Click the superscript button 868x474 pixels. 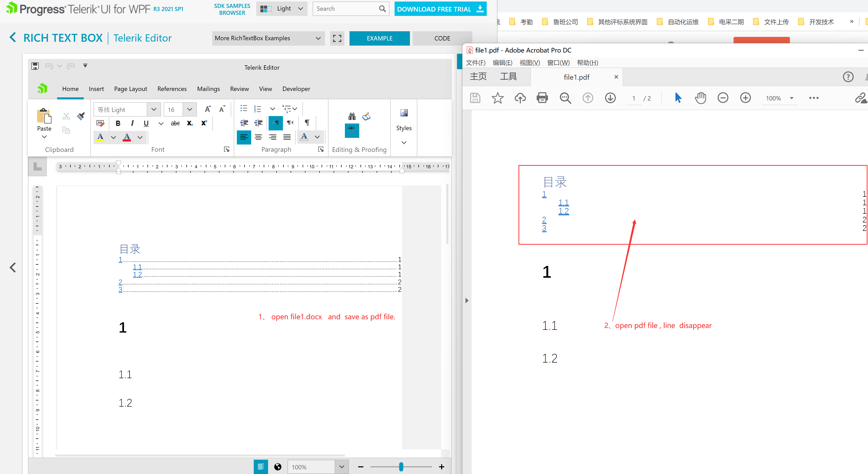204,123
